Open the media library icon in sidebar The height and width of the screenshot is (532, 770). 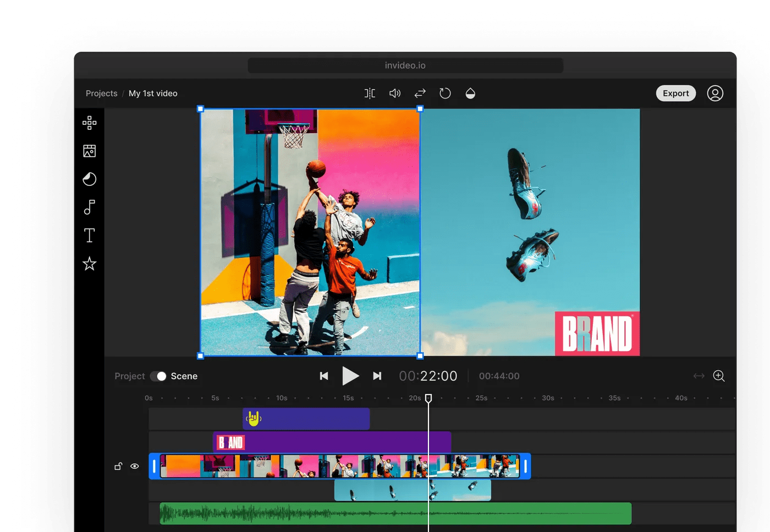point(90,151)
